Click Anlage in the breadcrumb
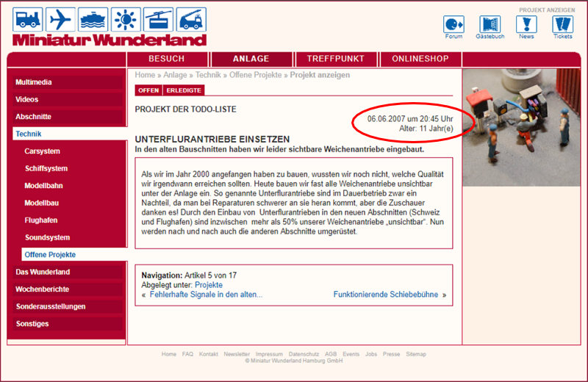588x382 pixels. tap(175, 75)
